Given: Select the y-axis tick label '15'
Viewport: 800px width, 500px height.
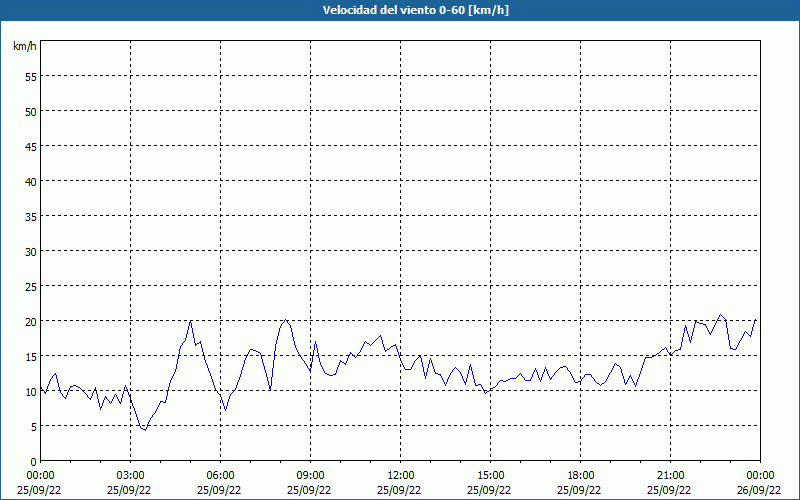Looking at the screenshot, I should point(31,357).
